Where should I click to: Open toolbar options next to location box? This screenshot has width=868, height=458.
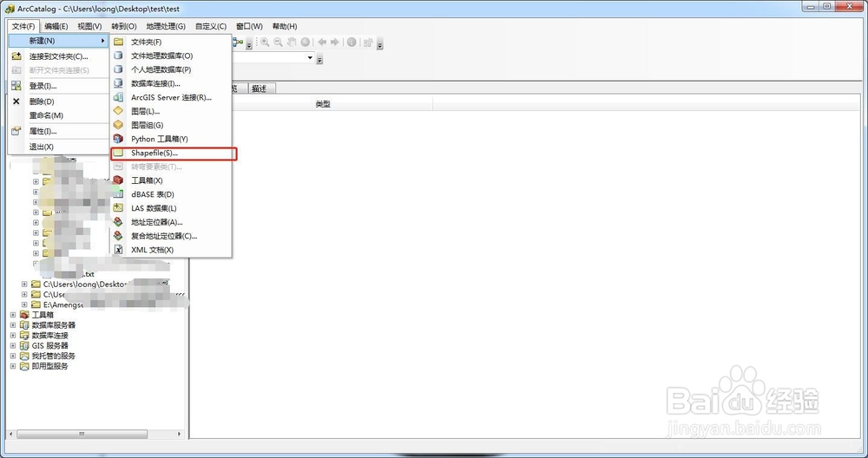320,59
